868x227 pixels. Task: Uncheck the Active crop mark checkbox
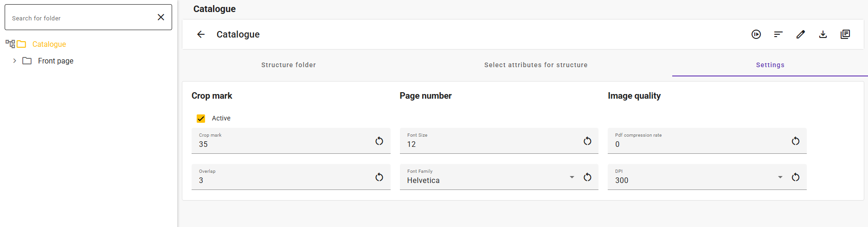pos(201,119)
